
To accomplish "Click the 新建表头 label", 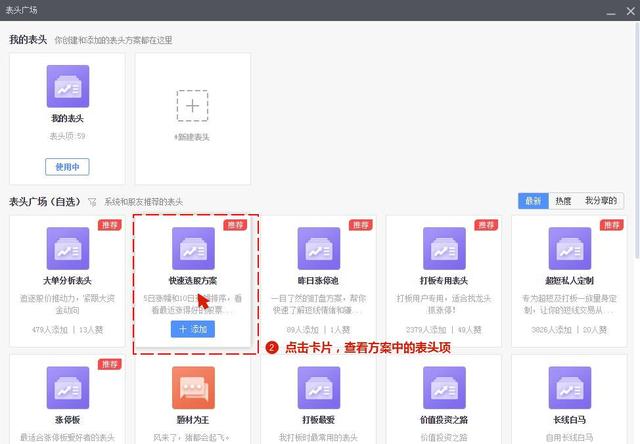I will pyautogui.click(x=192, y=137).
